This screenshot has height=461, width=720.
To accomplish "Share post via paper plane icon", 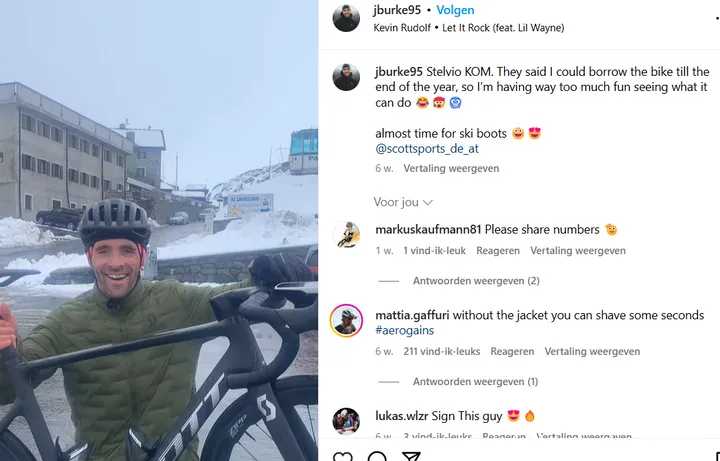I will click(411, 456).
